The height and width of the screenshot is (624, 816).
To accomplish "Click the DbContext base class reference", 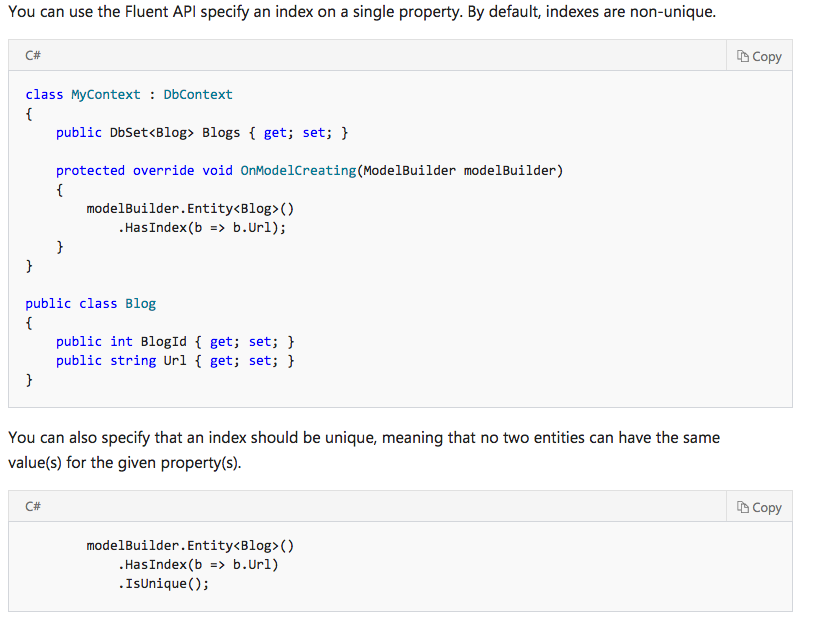I will click(x=197, y=94).
